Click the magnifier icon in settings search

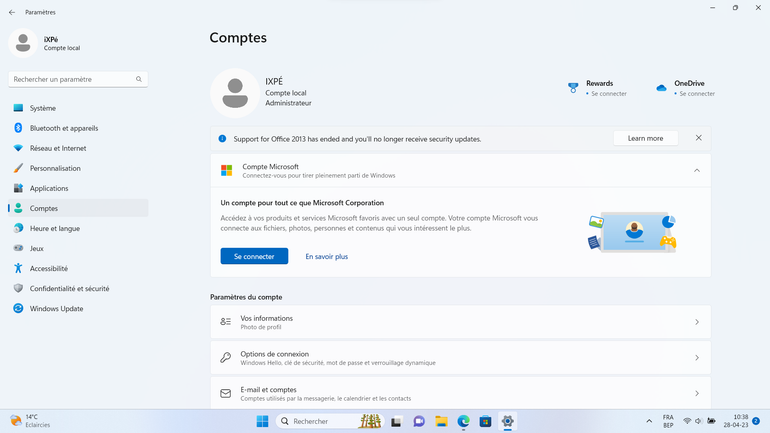139,79
